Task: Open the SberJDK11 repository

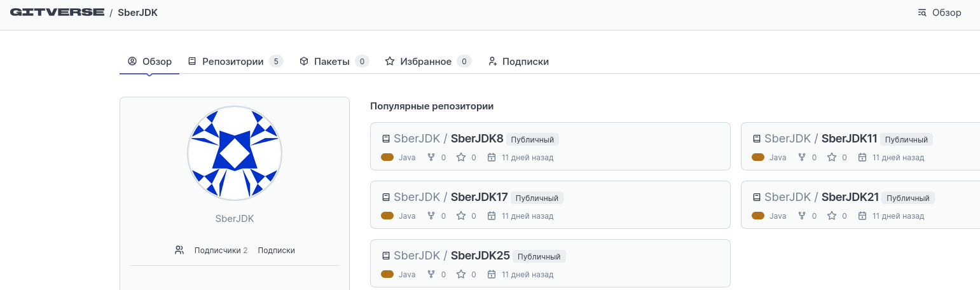Action: pos(850,139)
